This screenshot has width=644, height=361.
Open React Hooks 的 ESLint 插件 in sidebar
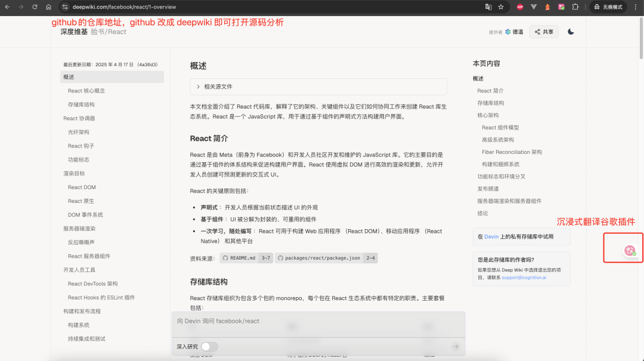(101, 297)
